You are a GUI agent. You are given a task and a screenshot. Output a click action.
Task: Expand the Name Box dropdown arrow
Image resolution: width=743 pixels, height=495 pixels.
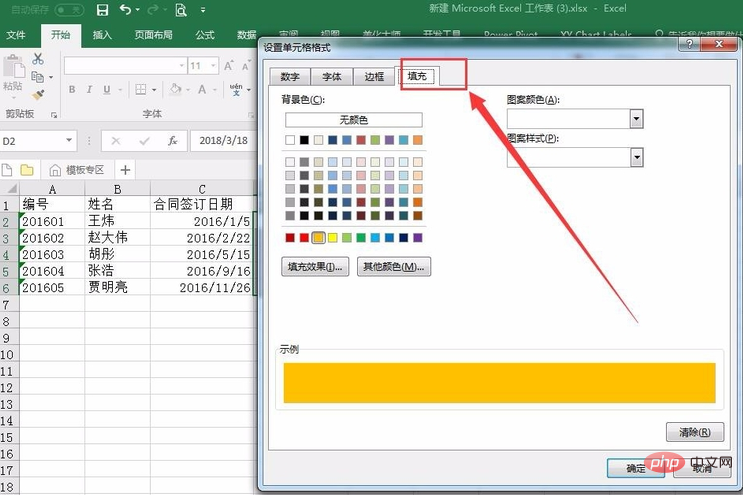pyautogui.click(x=69, y=140)
